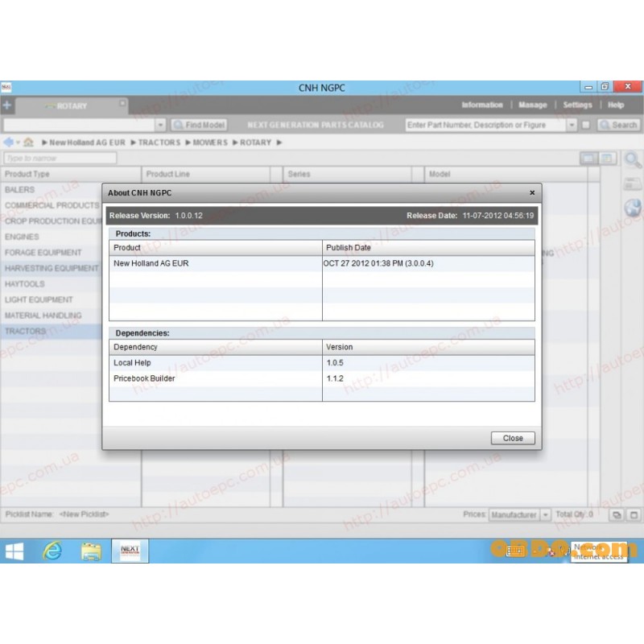Click the blue back arrow in breadcrumb bar
The image size is (644, 644).
click(x=8, y=142)
